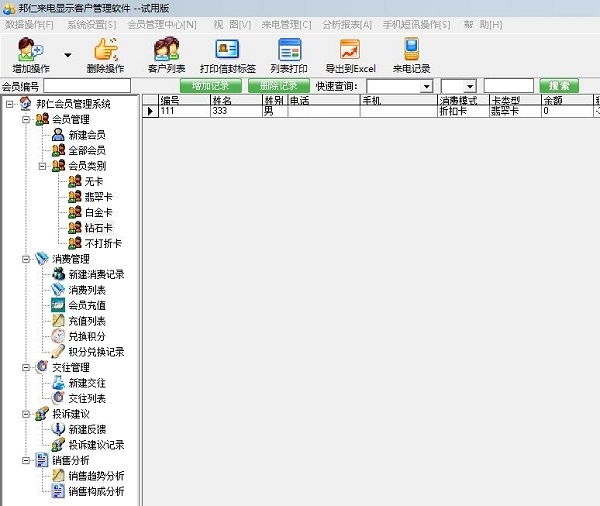Click the green 删除记录 button
The image size is (600, 506).
(x=279, y=86)
